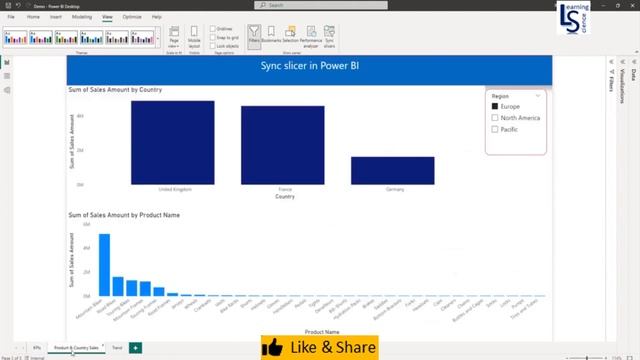The height and width of the screenshot is (360, 640).
Task: Apply the sixth theme thumbnail
Action: click(x=142, y=38)
